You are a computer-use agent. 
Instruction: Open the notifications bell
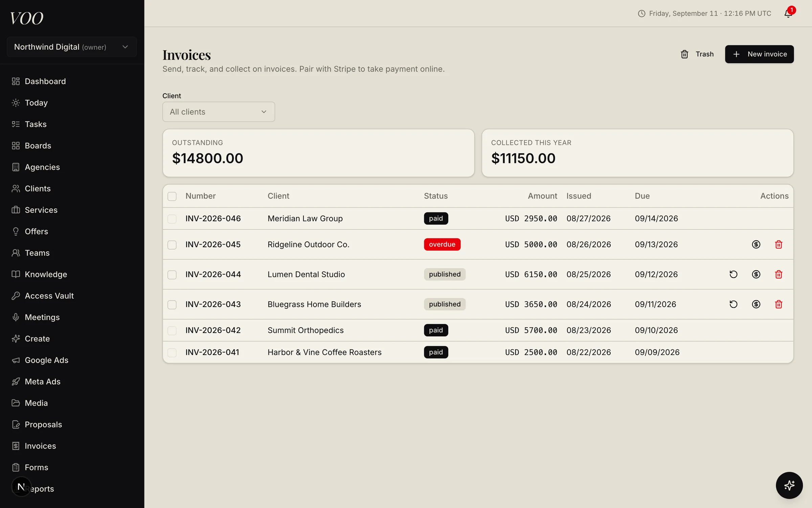(x=788, y=14)
